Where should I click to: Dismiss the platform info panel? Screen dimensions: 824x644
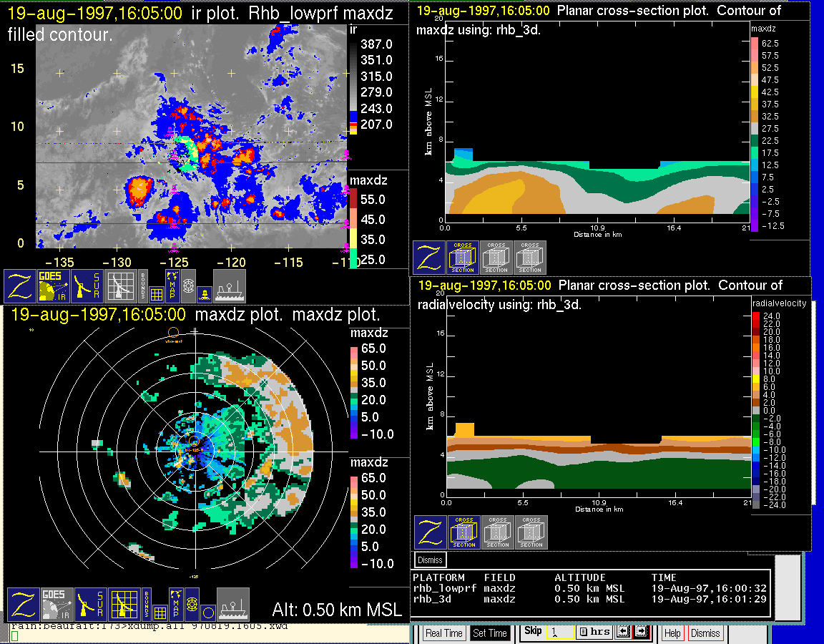[x=431, y=560]
